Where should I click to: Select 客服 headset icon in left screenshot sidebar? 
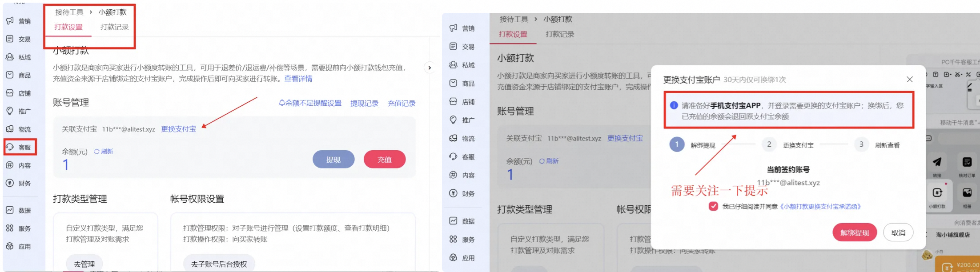click(10, 147)
